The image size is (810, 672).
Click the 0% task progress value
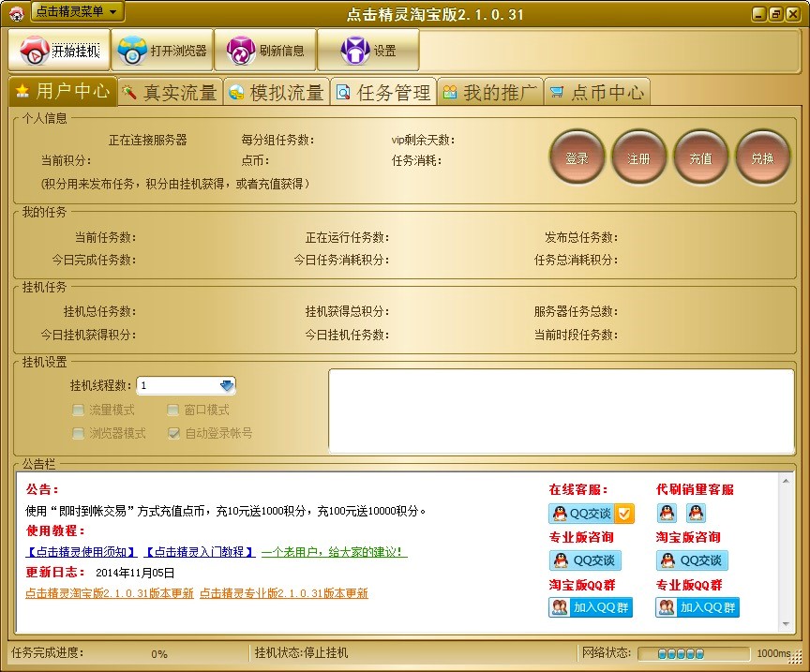159,654
